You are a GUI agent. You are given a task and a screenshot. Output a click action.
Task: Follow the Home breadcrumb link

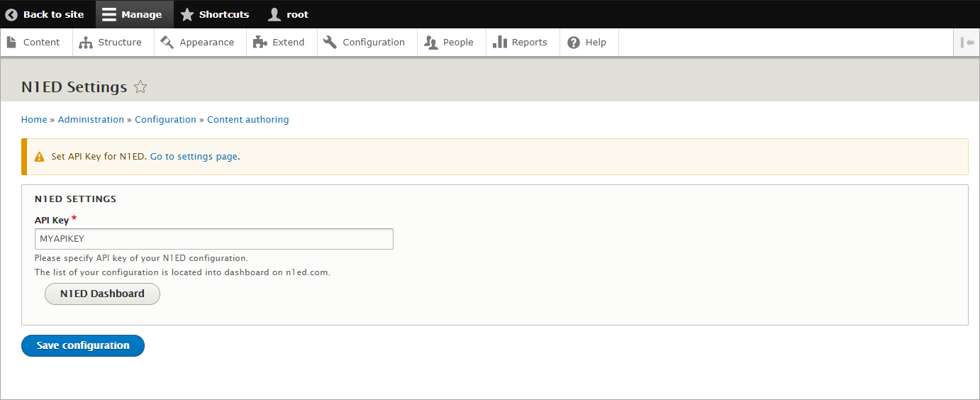click(x=34, y=120)
